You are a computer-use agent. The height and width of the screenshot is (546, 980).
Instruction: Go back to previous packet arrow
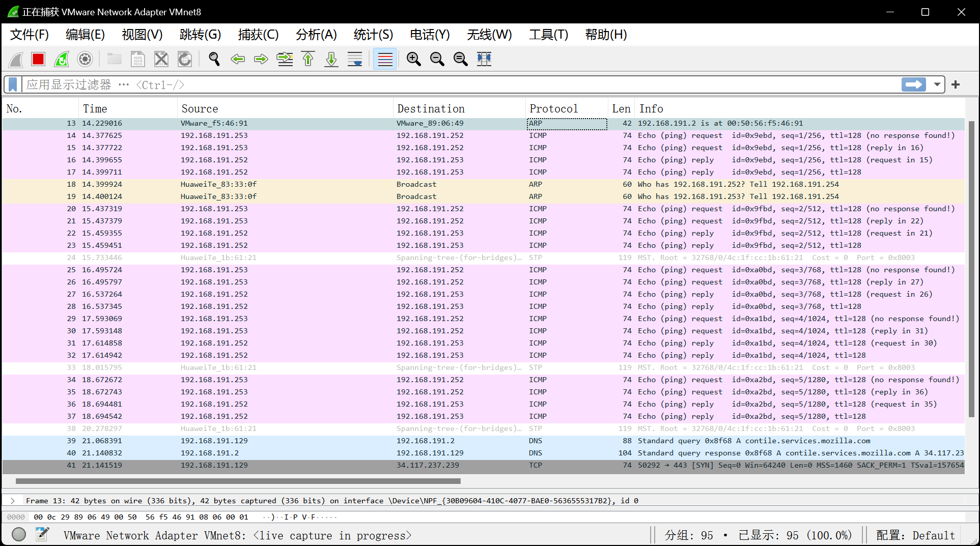coord(238,60)
